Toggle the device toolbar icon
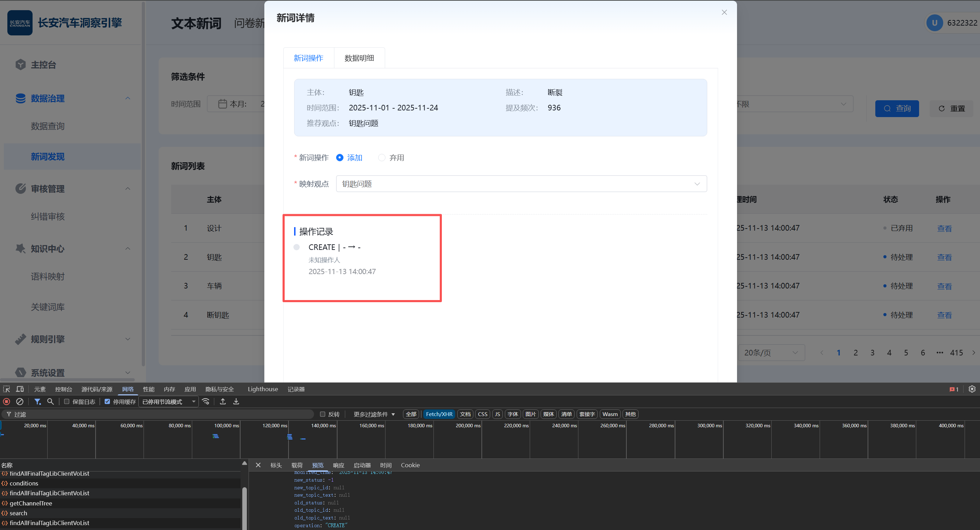Screen dimensions: 980x530 (20, 389)
